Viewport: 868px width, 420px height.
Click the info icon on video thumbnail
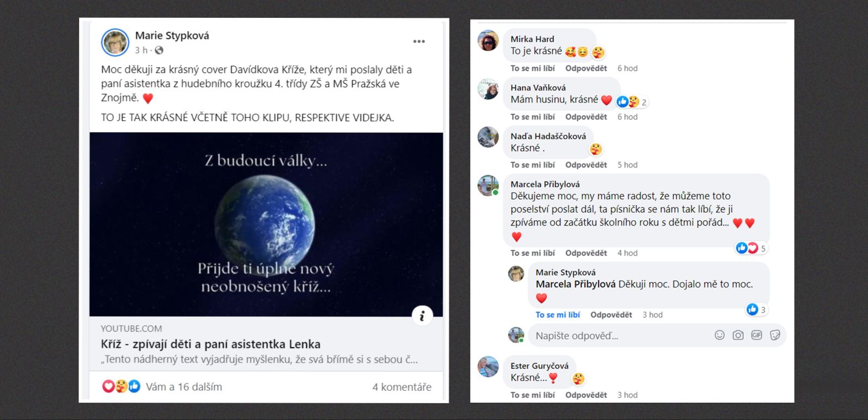click(x=422, y=316)
